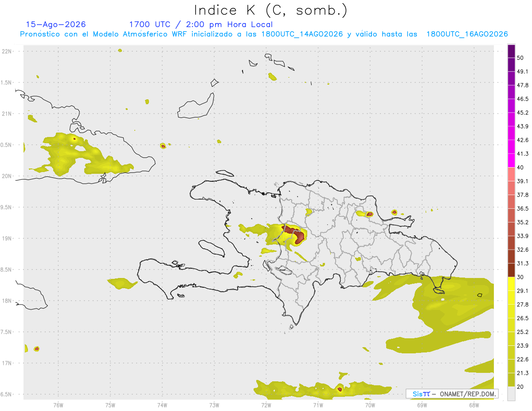The image size is (532, 411).
Task: Select the dark purple top band of the color bar
Action: (x=512, y=51)
